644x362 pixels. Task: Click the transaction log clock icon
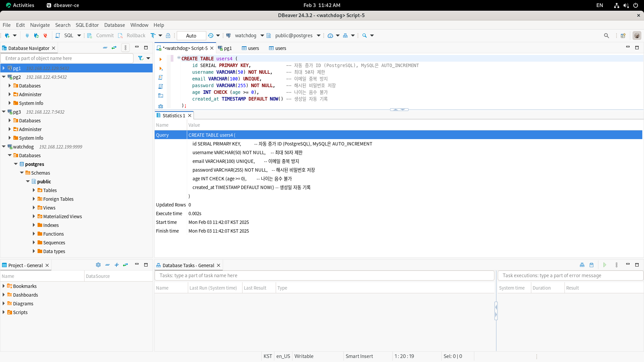[x=211, y=36]
